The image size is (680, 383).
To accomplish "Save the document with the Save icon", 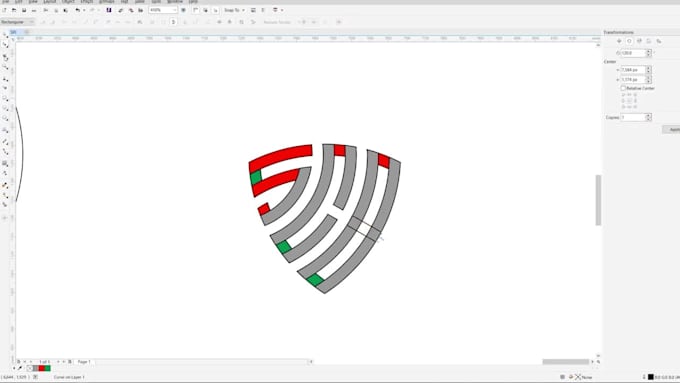I will coord(24,10).
